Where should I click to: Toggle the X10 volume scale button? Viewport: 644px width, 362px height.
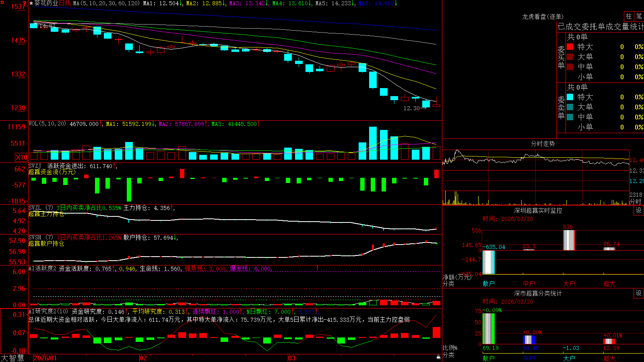(21, 157)
